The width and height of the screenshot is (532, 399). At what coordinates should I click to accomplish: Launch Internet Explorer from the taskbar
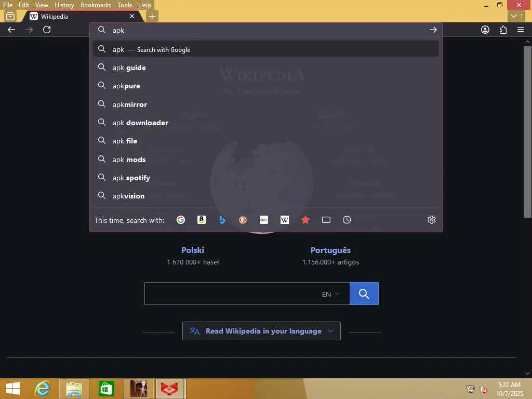[x=43, y=389]
